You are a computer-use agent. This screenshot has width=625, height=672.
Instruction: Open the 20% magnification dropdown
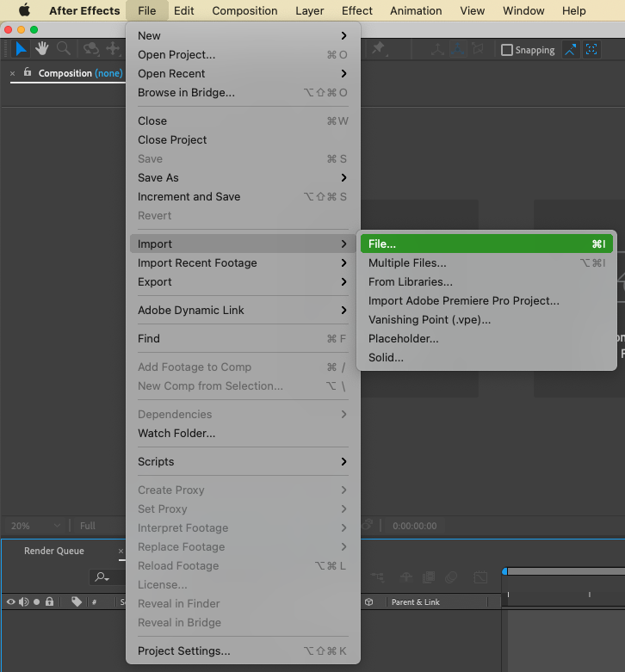pos(36,526)
